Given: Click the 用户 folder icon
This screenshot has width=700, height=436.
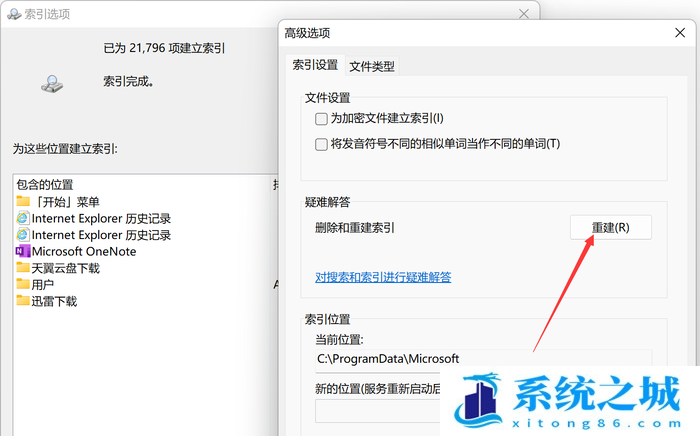Looking at the screenshot, I should 23,284.
